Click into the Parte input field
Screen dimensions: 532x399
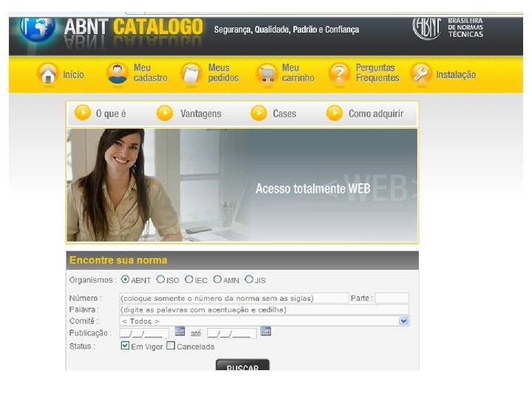[x=392, y=298]
